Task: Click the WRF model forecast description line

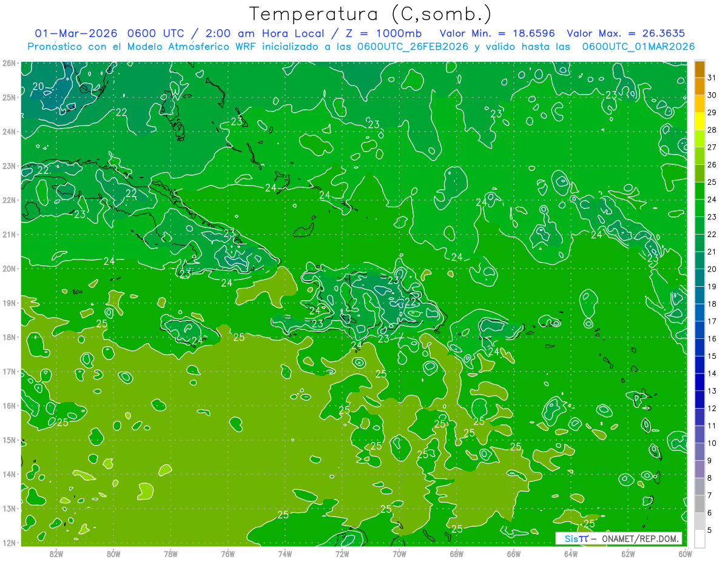Action: [x=361, y=46]
